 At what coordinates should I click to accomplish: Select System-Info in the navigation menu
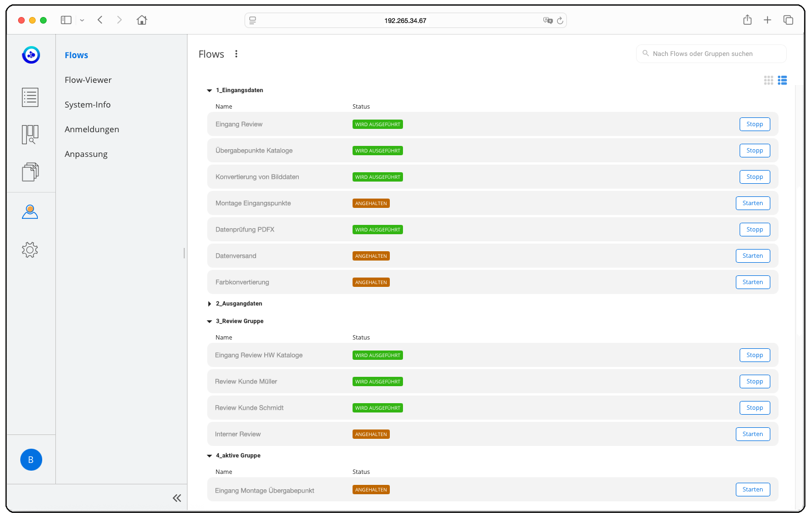(x=87, y=105)
